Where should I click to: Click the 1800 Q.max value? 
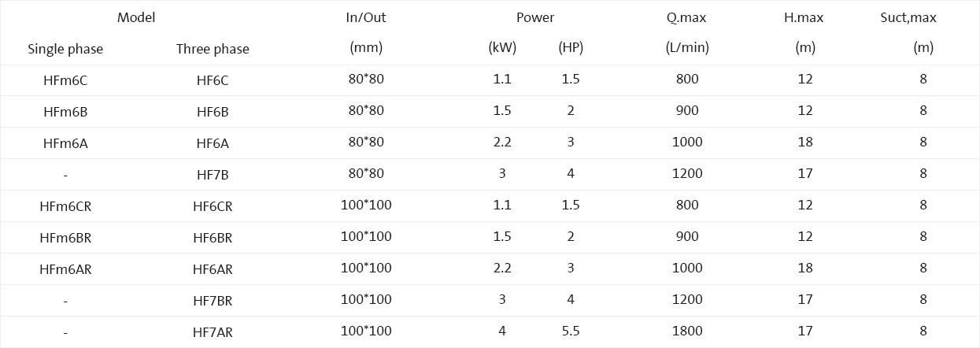coord(687,331)
